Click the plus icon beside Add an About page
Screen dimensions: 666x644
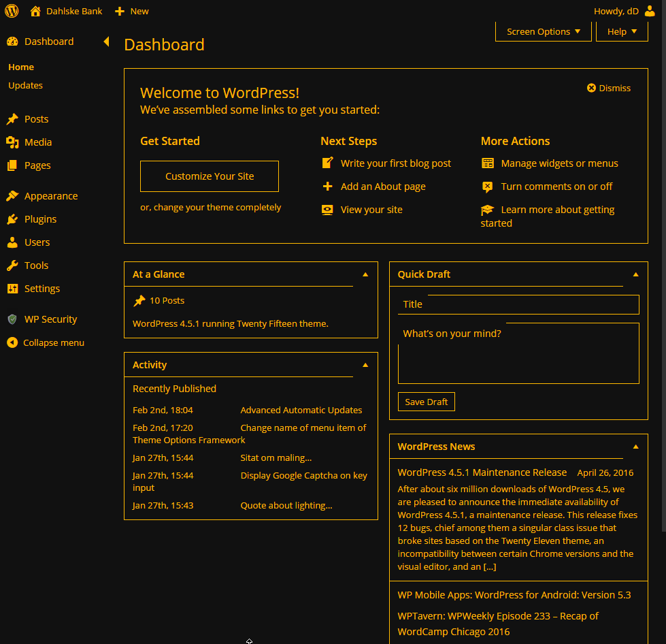[x=327, y=186]
